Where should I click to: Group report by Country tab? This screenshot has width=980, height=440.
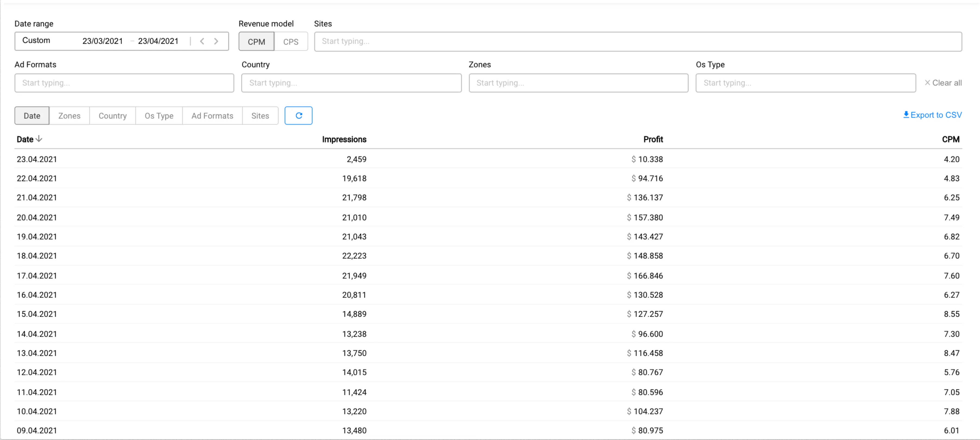click(x=113, y=116)
